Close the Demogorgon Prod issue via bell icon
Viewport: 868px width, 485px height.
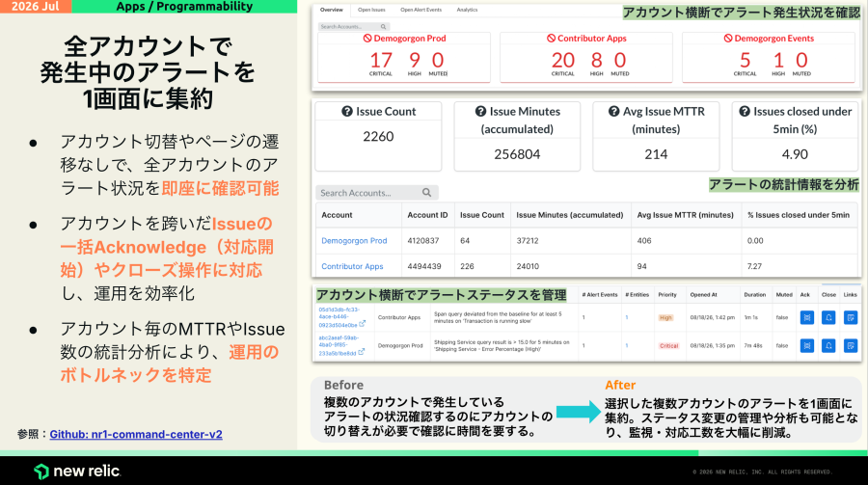click(828, 345)
